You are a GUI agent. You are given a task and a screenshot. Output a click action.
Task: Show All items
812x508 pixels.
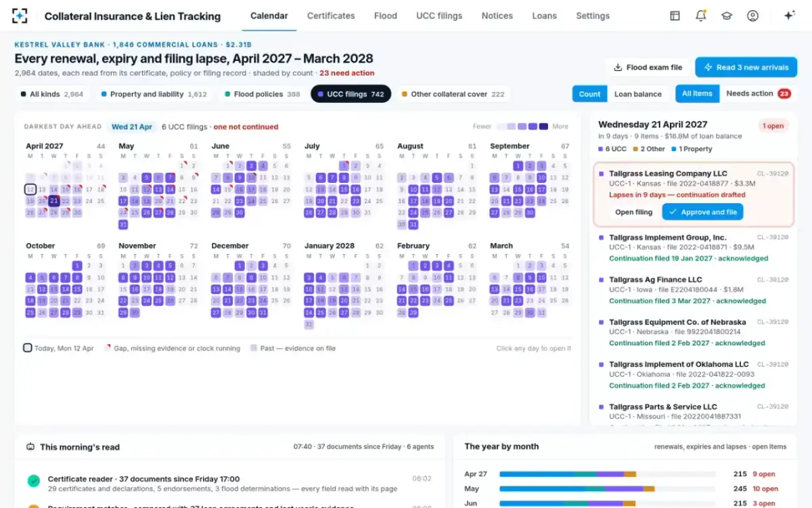[697, 93]
